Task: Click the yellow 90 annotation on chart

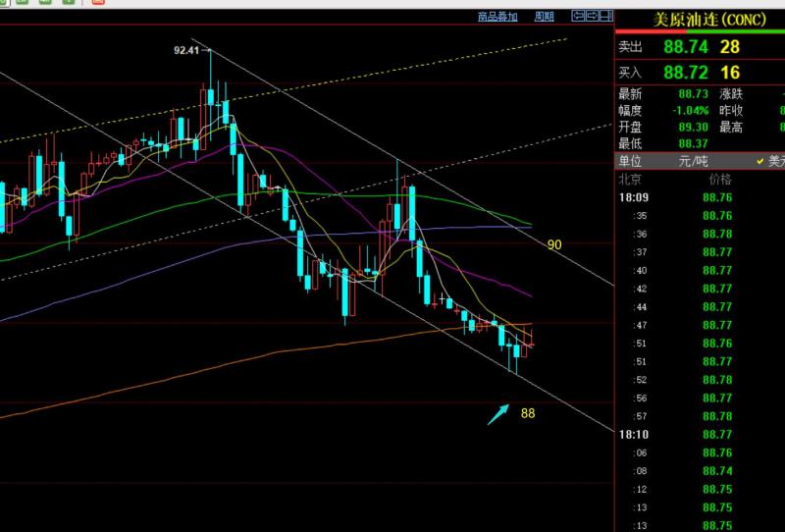Action: pos(554,245)
